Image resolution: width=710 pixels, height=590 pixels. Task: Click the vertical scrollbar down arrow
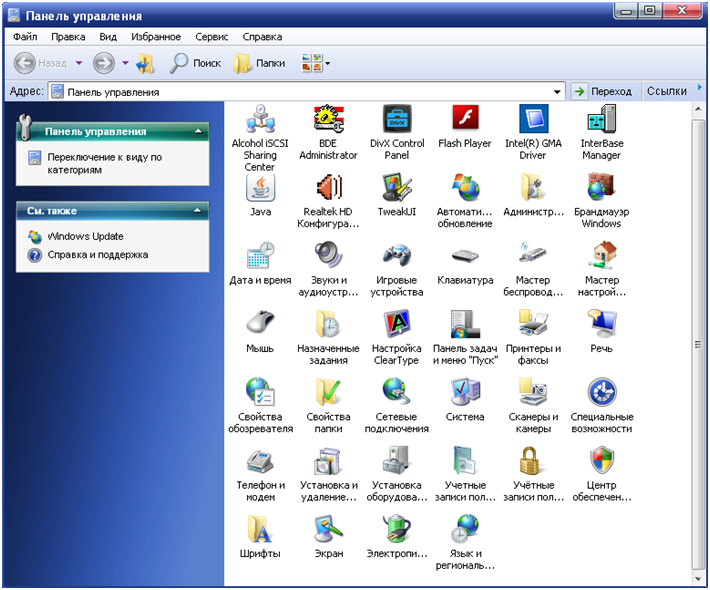[698, 576]
